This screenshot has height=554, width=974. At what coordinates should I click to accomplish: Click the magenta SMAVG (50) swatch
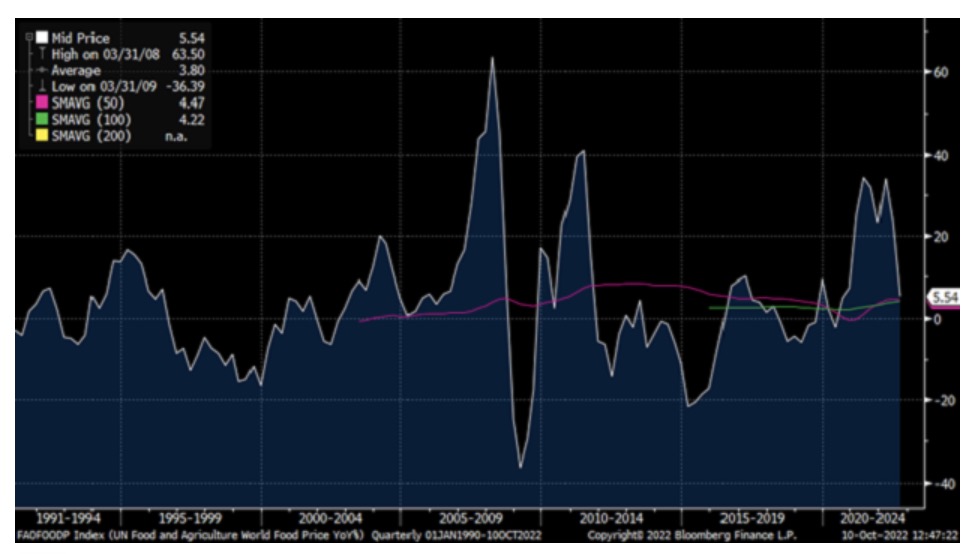(42, 102)
